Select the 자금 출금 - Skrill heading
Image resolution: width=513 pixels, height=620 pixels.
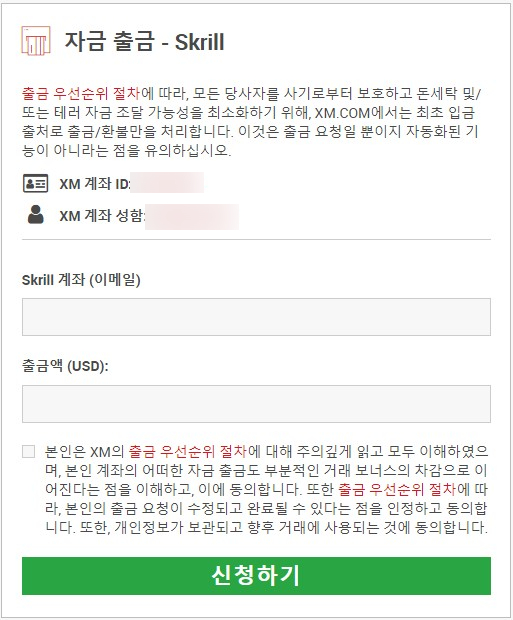[x=144, y=42]
